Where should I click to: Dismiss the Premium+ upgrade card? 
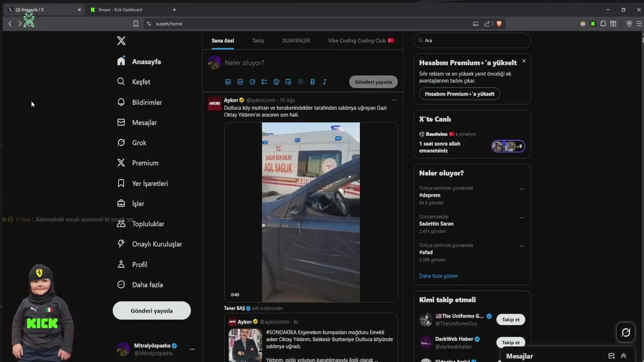pos(524,61)
